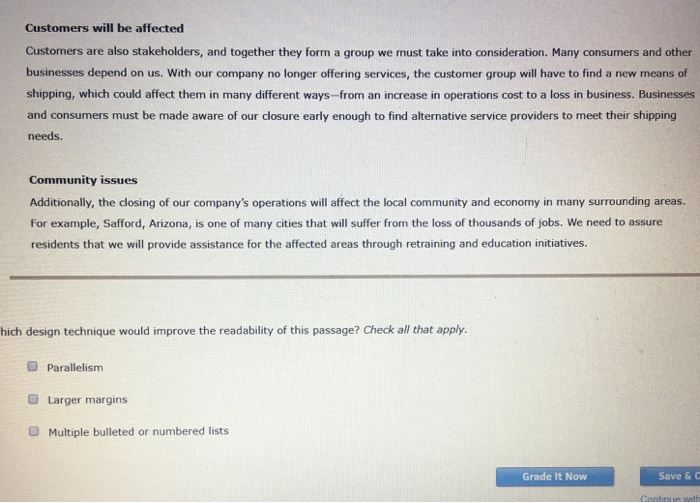The image size is (700, 503).
Task: Click the sentence beginning Customers are also stakeholders
Action: point(287,52)
